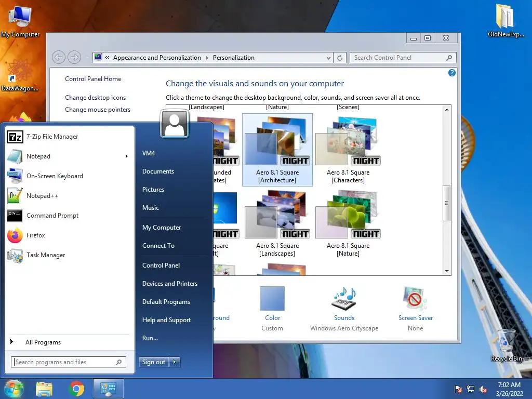532x399 pixels.
Task: Click the theme list scroll down arrow
Action: coord(447,271)
